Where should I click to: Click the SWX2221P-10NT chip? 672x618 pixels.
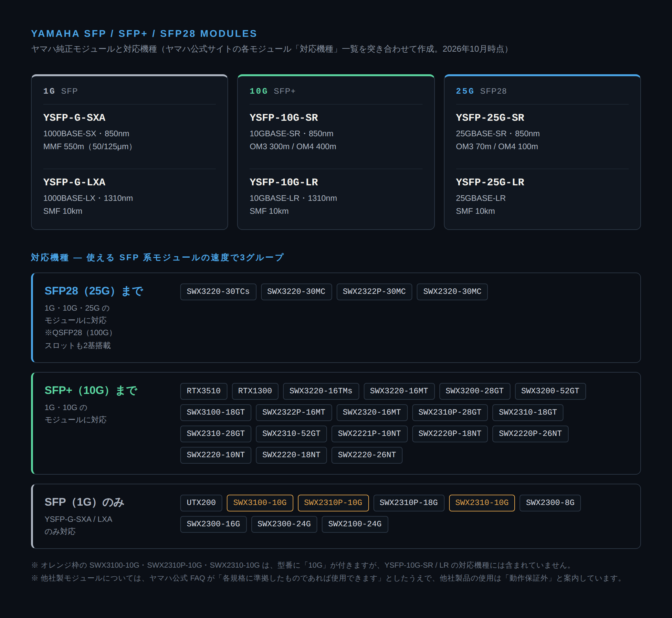pyautogui.click(x=370, y=434)
